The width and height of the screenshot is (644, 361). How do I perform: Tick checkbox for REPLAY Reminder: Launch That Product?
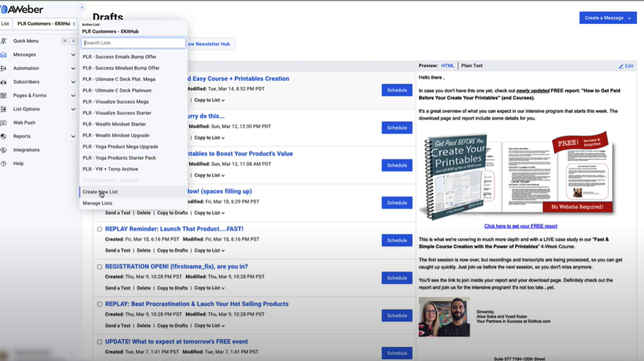(x=99, y=229)
